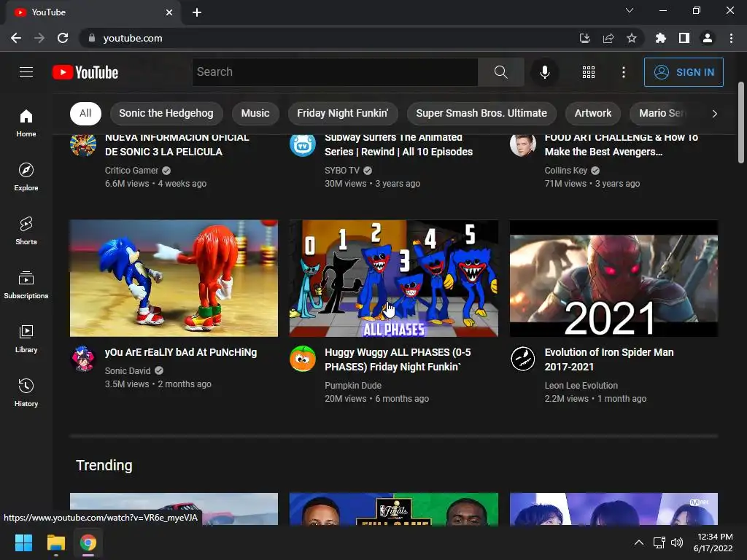Select the Music chip
The width and height of the screenshot is (747, 560).
(255, 113)
